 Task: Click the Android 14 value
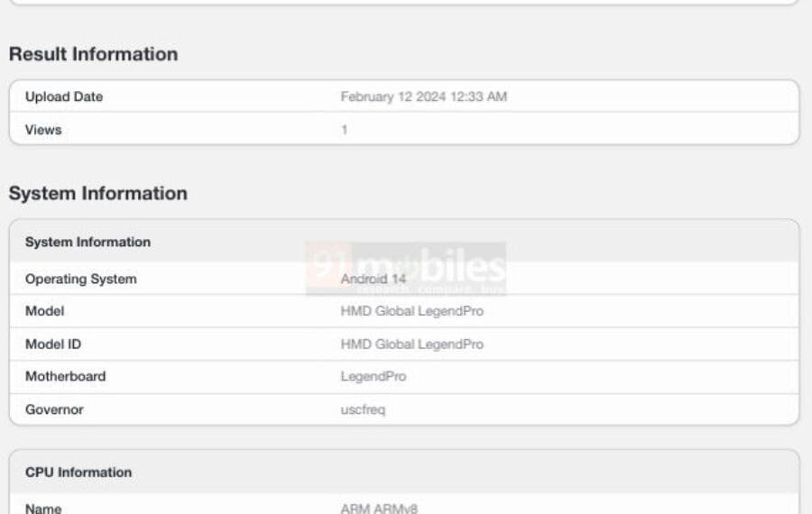pyautogui.click(x=373, y=280)
